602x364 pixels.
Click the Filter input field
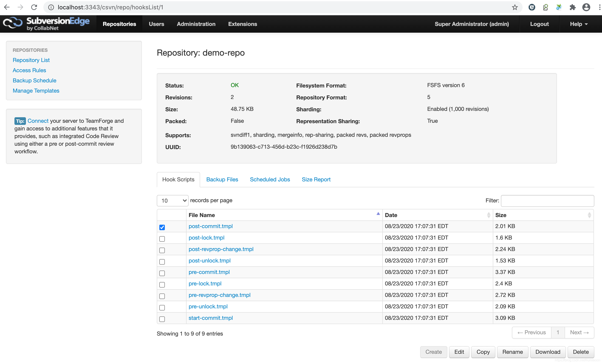point(547,200)
